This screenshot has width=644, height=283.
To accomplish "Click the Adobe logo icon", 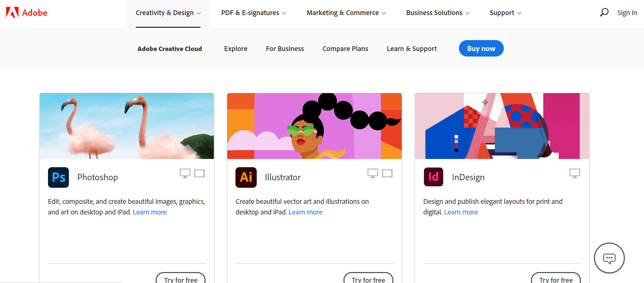I will pos(12,12).
